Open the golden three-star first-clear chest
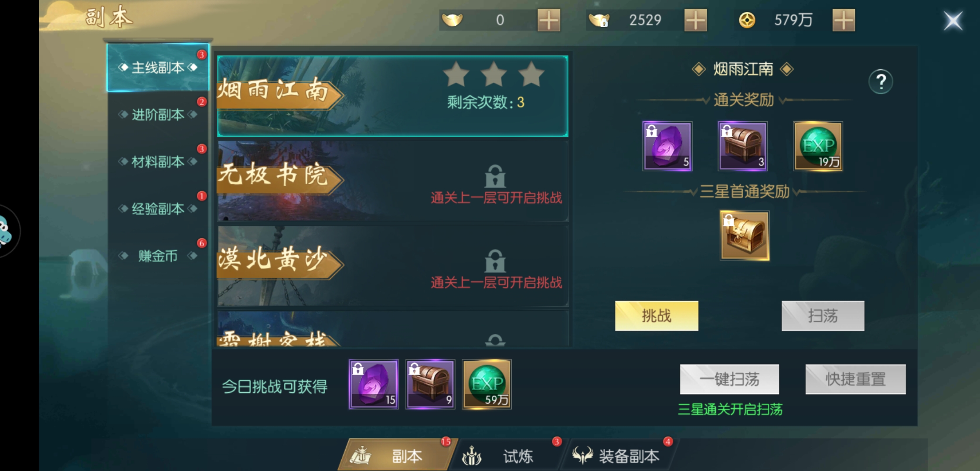Viewport: 980px width, 471px height. pos(745,235)
